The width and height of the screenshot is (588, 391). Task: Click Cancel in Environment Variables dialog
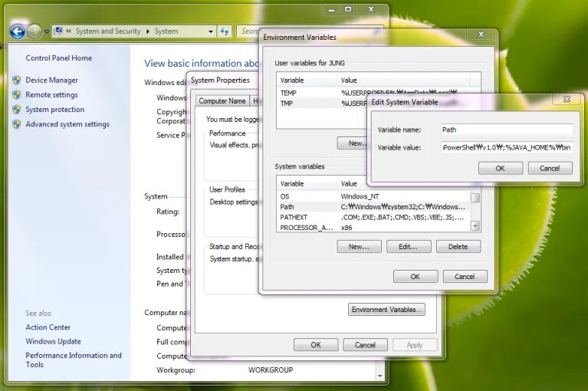click(x=465, y=276)
